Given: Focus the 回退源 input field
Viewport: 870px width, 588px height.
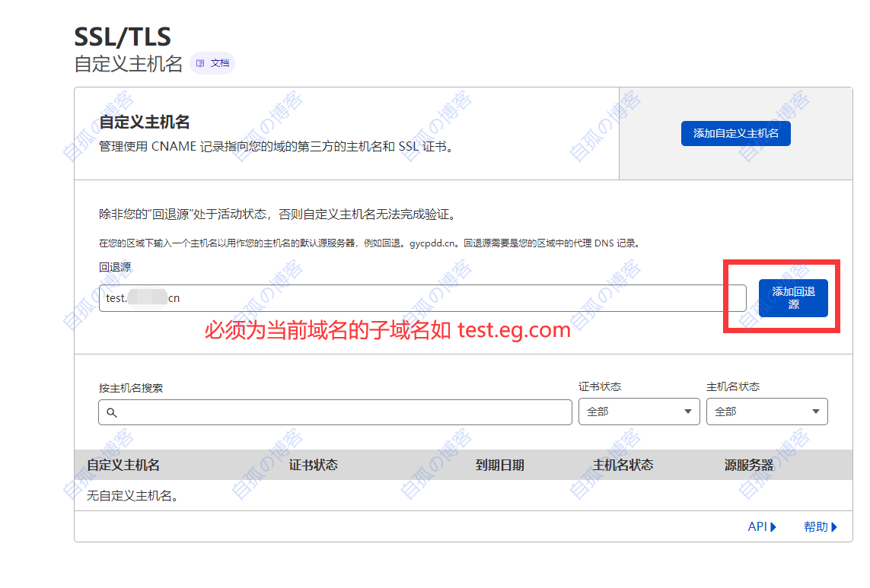Looking at the screenshot, I should 422,298.
